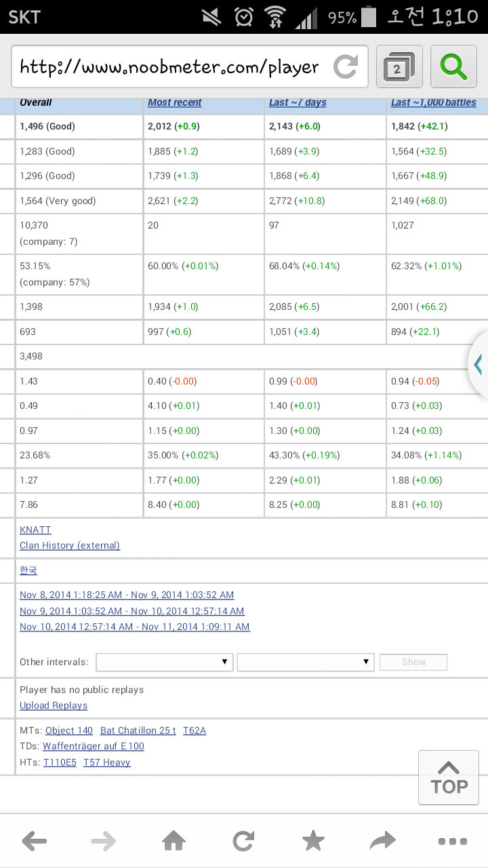The width and height of the screenshot is (488, 868).
Task: Expand the side panel chevron handle
Action: pos(479,364)
